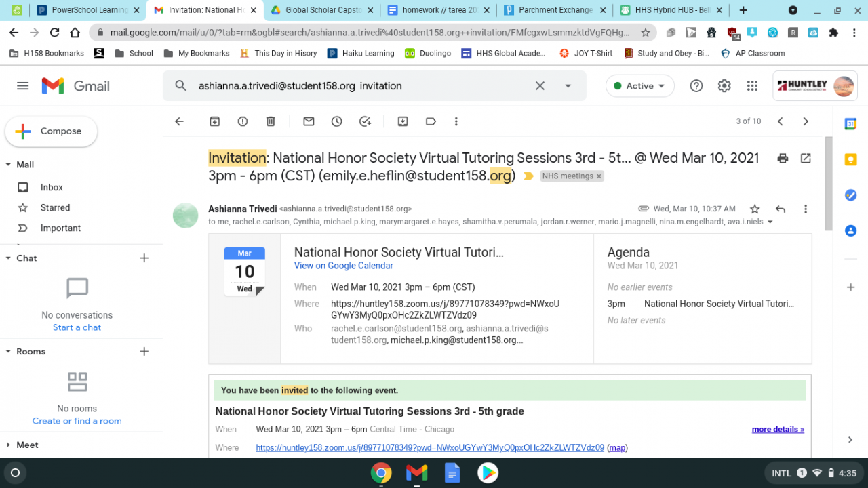
Task: Click the Gmail search input field
Action: coord(359,86)
